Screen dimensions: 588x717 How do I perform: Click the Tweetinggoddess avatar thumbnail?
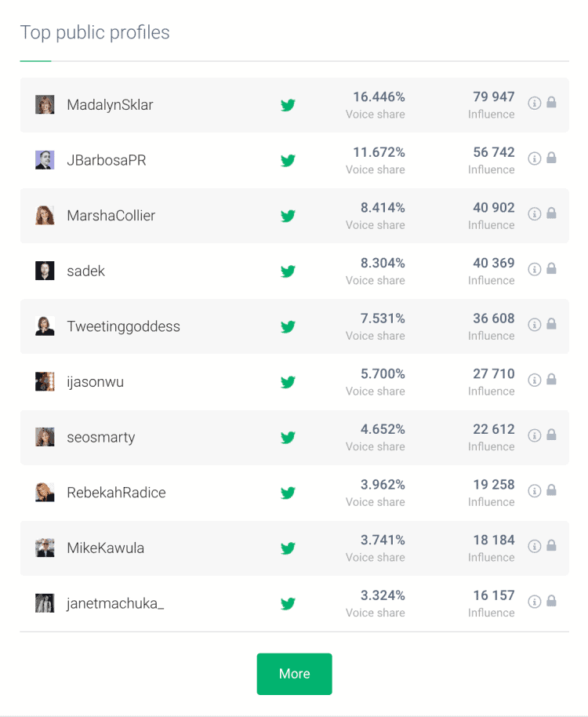45,326
